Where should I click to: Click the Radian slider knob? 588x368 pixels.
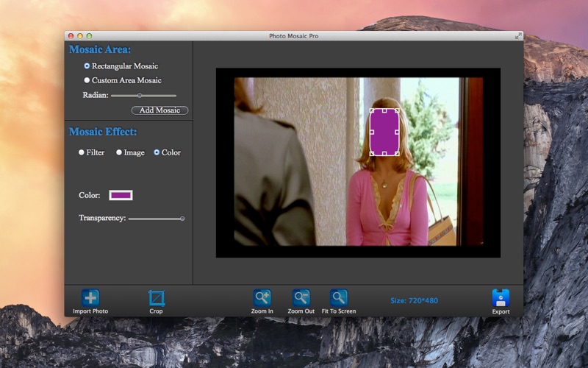tap(140, 95)
